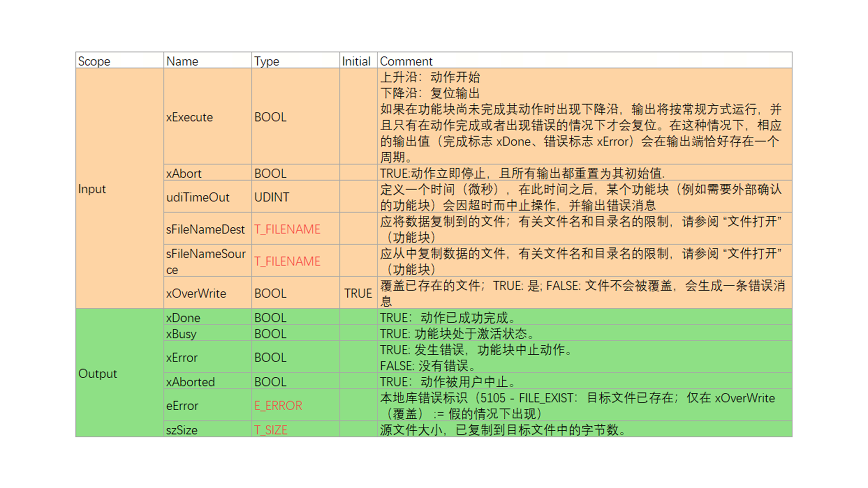868x488 pixels.
Task: Click the T_FILENAME type for sFileNameSource
Action: click(x=287, y=261)
